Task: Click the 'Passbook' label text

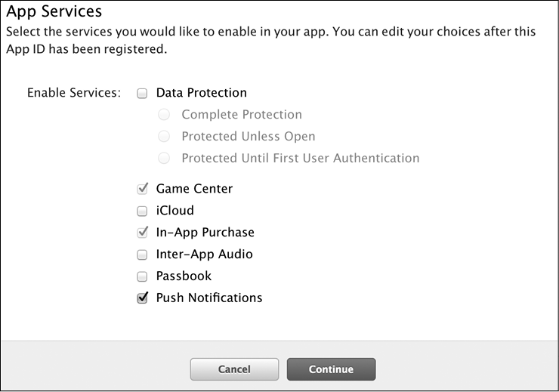Action: (184, 276)
